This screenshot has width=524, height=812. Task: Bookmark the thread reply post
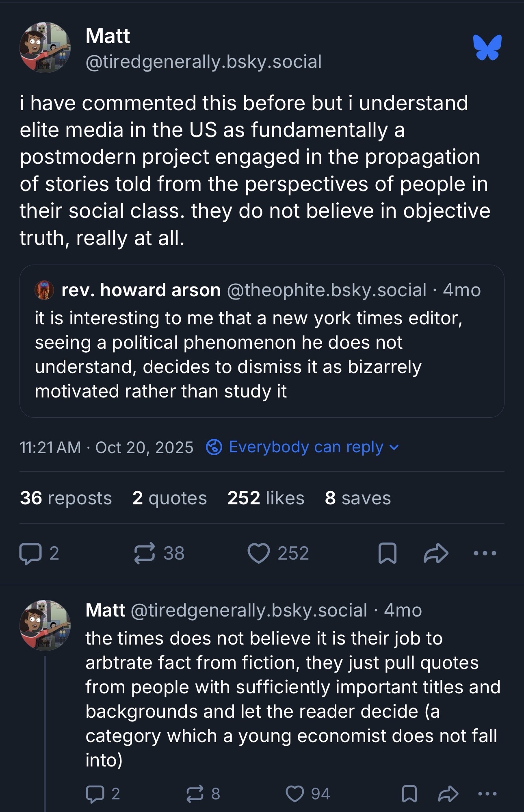click(409, 794)
